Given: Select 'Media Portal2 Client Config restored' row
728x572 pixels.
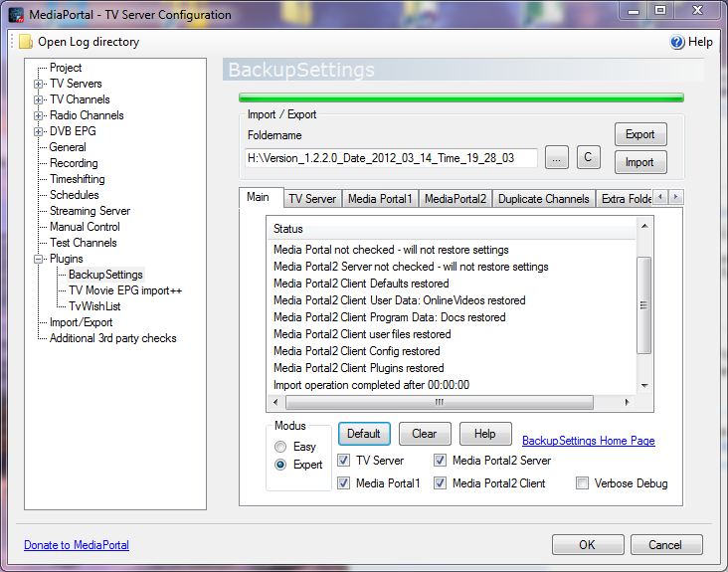Looking at the screenshot, I should (x=357, y=351).
